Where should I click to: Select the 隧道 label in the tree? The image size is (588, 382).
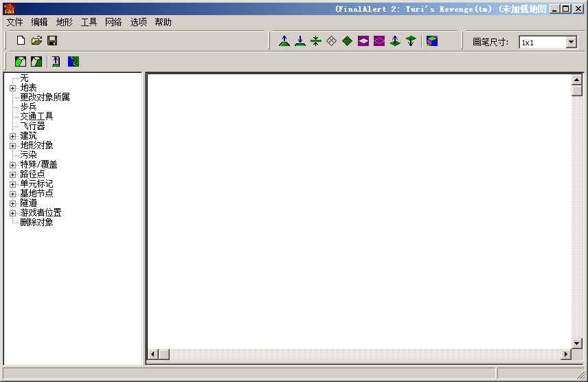[x=28, y=203]
